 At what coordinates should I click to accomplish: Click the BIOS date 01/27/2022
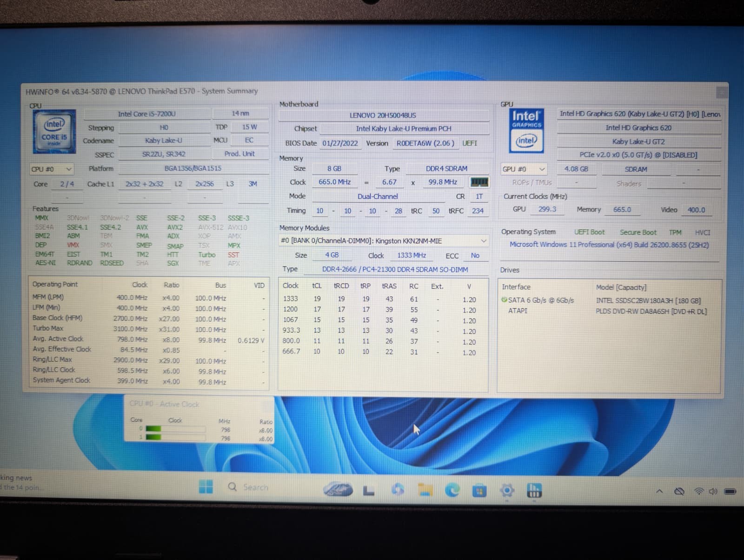click(340, 143)
